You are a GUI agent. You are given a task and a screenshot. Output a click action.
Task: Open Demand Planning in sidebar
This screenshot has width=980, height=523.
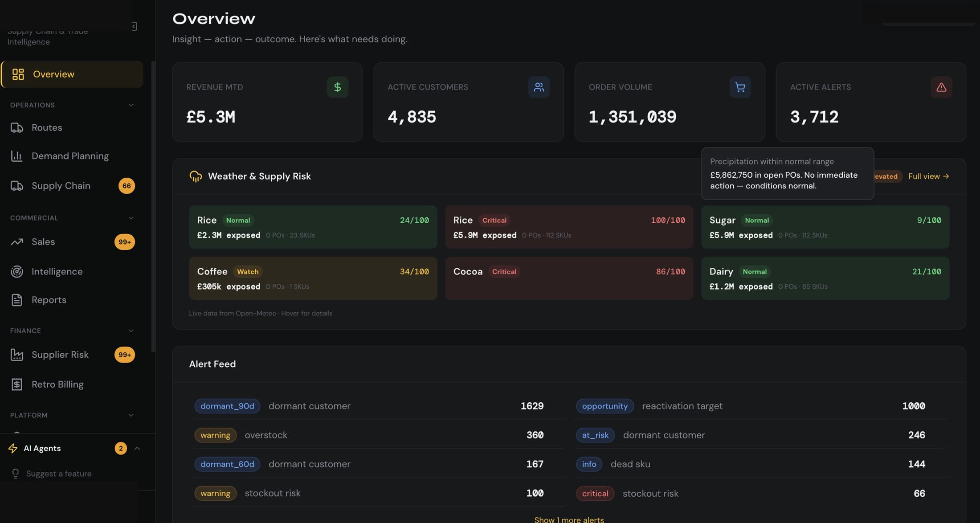tap(72, 156)
